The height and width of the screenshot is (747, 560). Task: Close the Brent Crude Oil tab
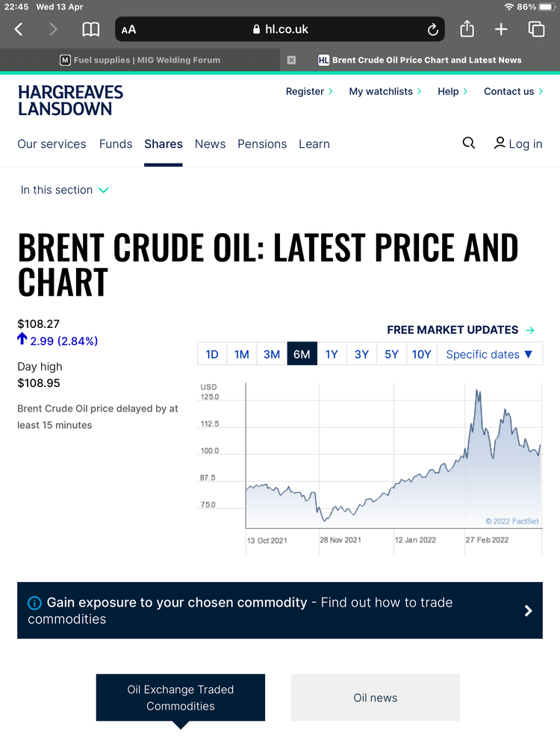(291, 60)
